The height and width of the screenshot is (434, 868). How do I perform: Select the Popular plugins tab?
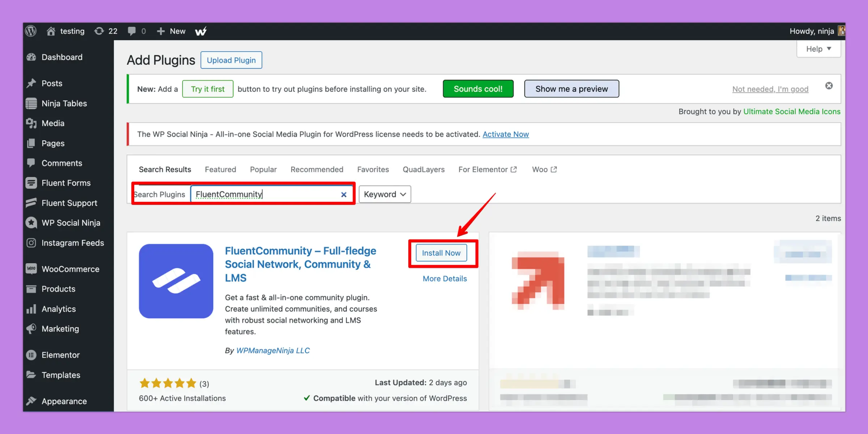coord(263,169)
